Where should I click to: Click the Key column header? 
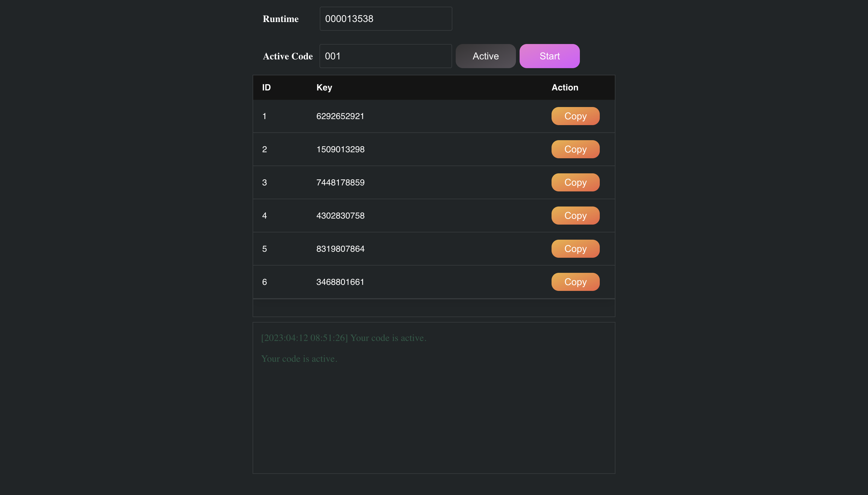coord(324,87)
